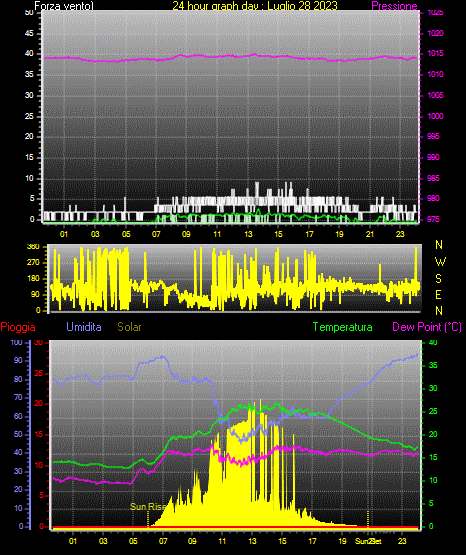
Task: Click the 1005 pressure axis value
Action: [435, 95]
